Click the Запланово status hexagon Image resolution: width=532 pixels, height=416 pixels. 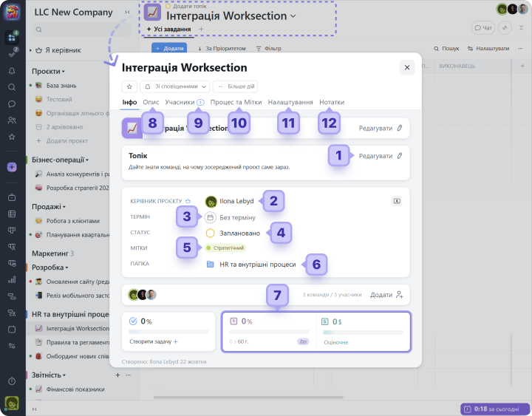coord(211,233)
